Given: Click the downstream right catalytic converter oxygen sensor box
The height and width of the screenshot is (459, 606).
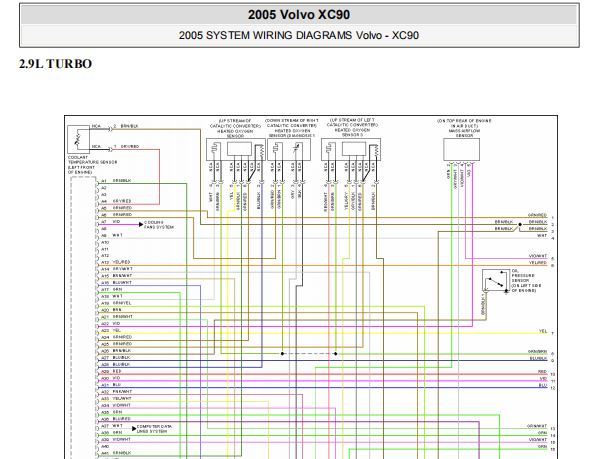Looking at the screenshot, I should 289,150.
